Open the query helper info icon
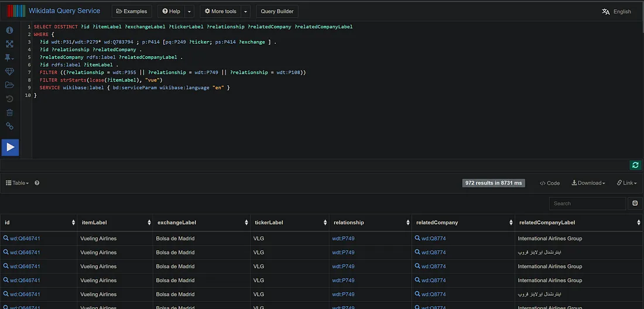 [x=9, y=30]
